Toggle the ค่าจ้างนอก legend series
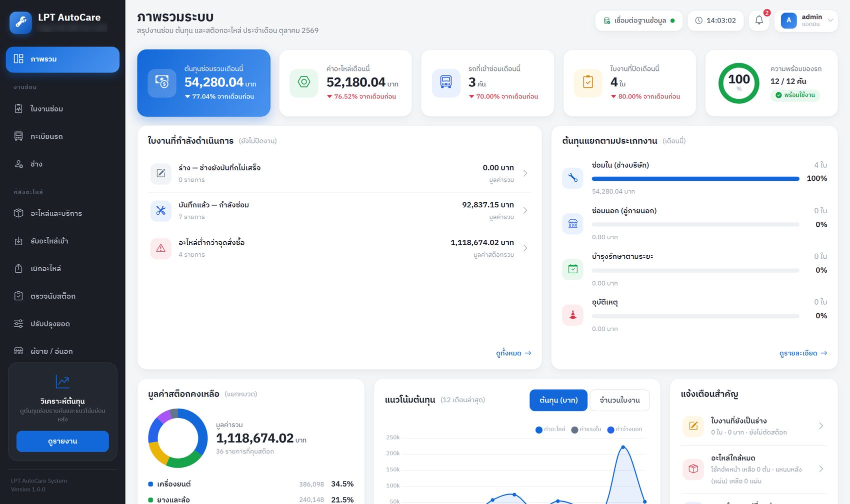The height and width of the screenshot is (504, 850). tap(624, 430)
